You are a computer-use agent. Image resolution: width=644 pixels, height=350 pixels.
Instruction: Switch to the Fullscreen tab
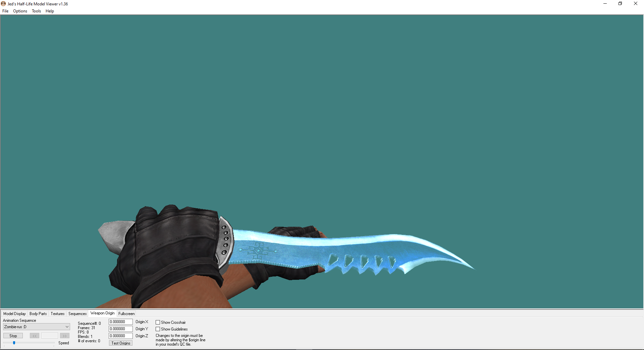[x=126, y=314]
